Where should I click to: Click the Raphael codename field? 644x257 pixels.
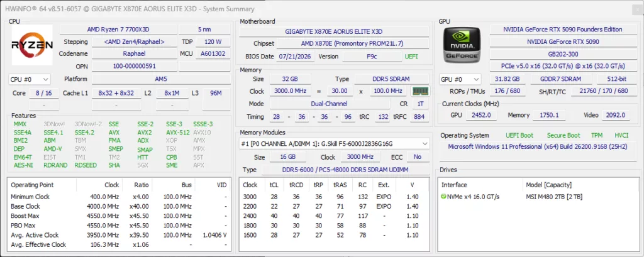point(135,54)
